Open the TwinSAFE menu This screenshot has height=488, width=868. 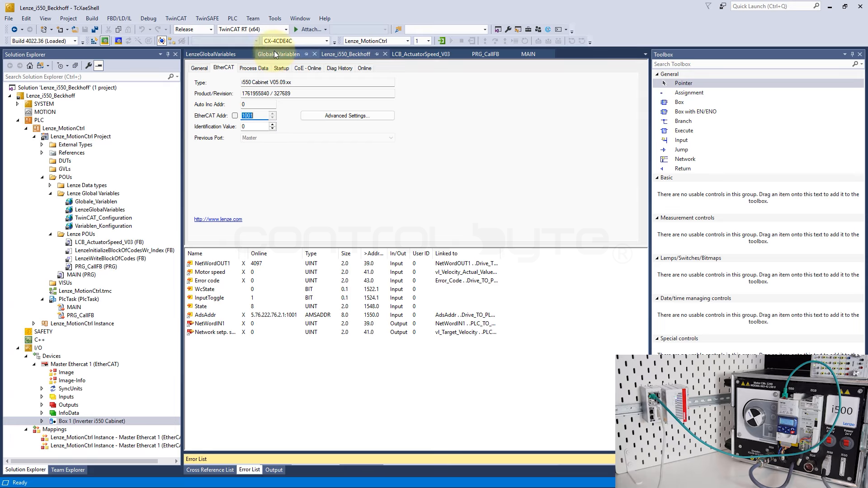pos(207,19)
